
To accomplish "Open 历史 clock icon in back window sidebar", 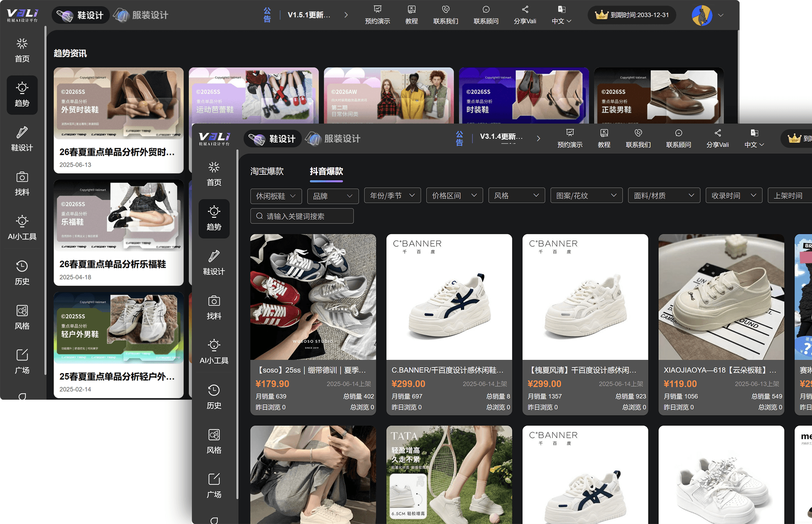I will click(x=22, y=266).
